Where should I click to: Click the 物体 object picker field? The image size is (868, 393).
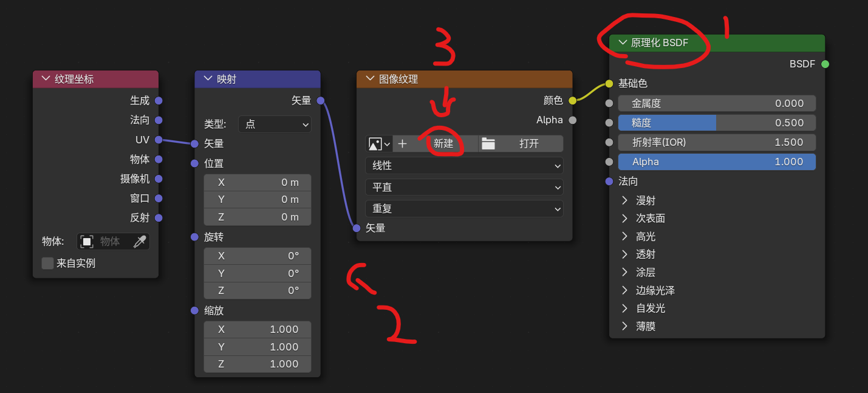113,242
